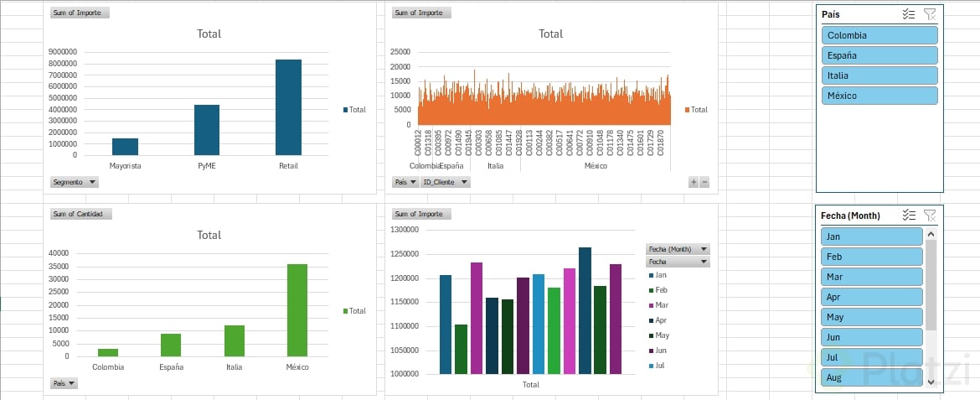Select Total title of segment chart
Image resolution: width=980 pixels, height=400 pixels.
pyautogui.click(x=209, y=34)
